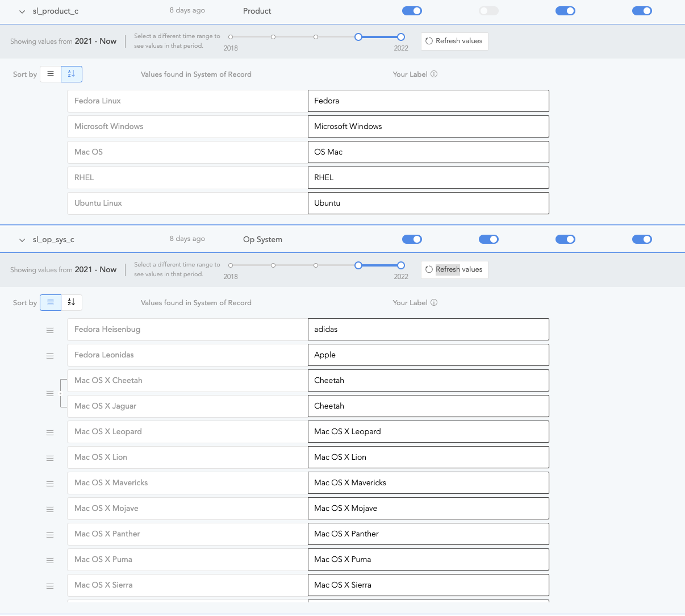Edit Cheetah label for Mac OS X Cheetah
This screenshot has width=685, height=616.
click(428, 380)
